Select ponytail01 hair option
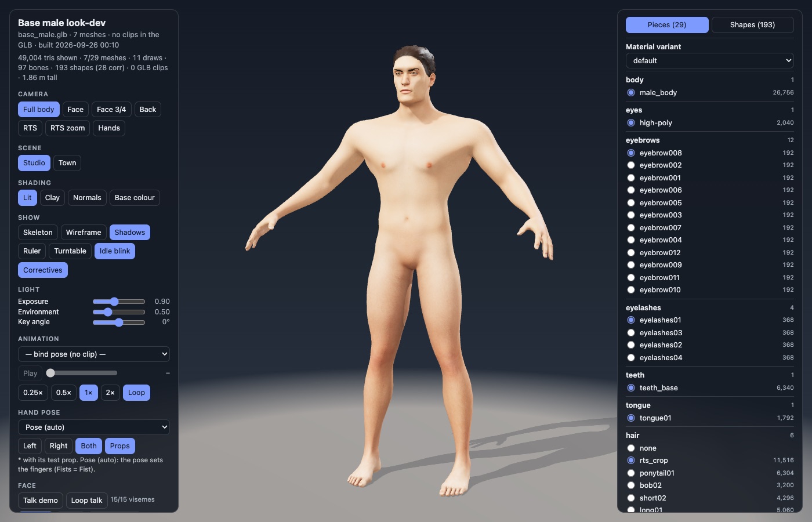The image size is (812, 522). [631, 473]
